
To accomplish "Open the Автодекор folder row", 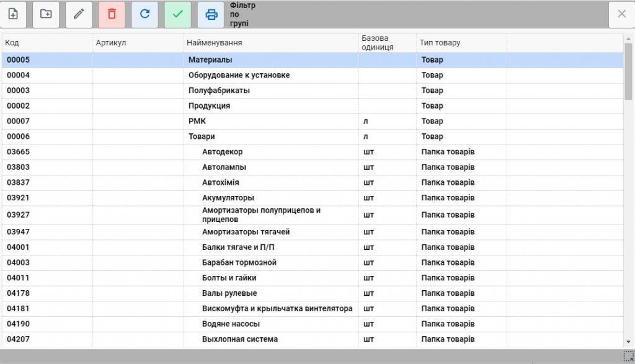I will (x=313, y=152).
